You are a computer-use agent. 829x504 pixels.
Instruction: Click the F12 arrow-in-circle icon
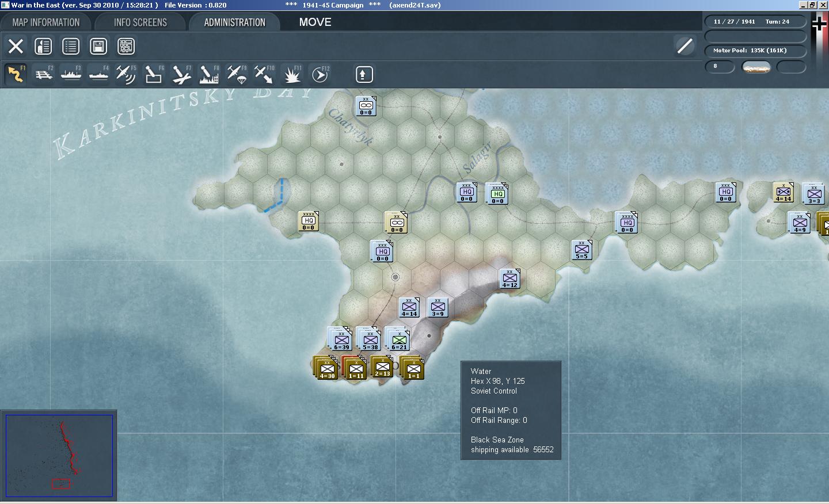pos(320,74)
